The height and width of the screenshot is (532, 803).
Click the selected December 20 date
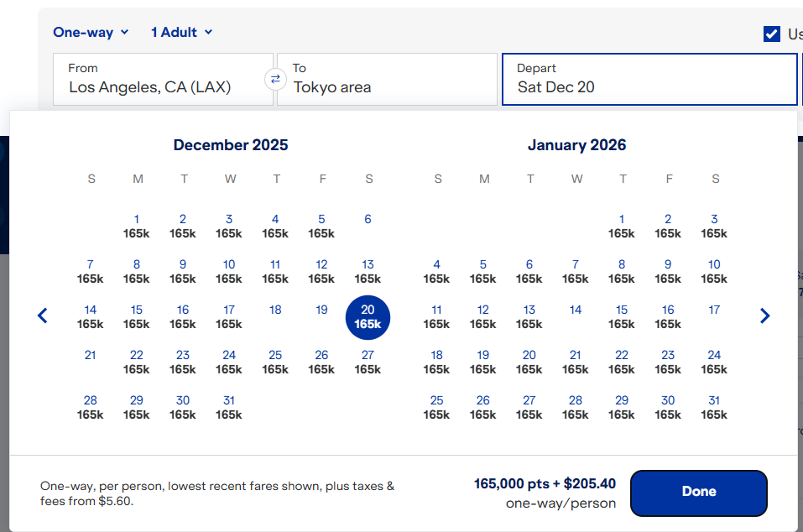click(x=368, y=317)
